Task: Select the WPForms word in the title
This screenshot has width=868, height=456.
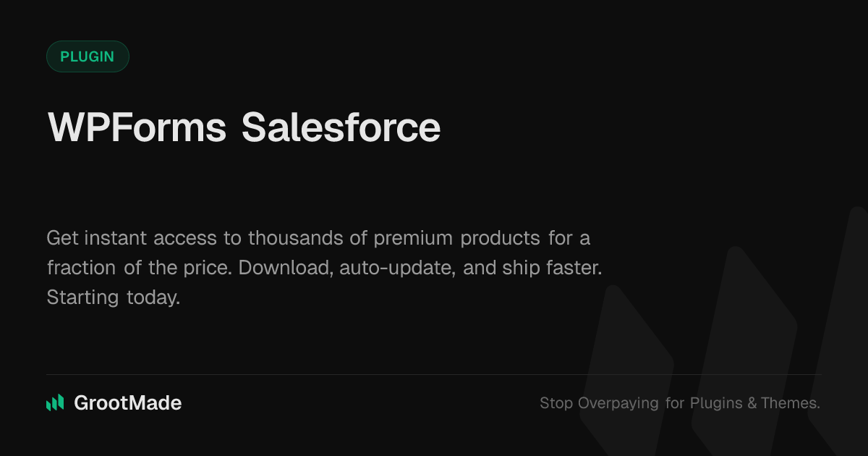Action: [137, 128]
